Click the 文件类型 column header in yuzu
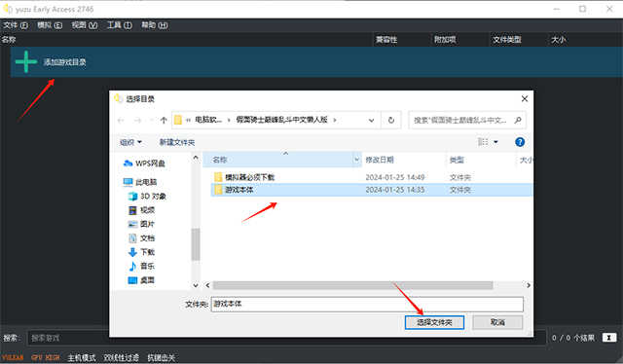Image resolution: width=623 pixels, height=364 pixels. (x=506, y=39)
